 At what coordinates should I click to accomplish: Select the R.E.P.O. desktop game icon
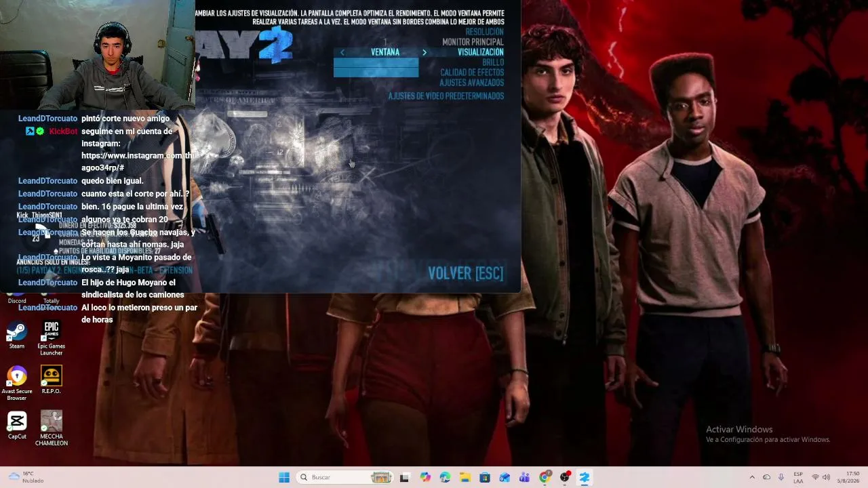click(52, 380)
